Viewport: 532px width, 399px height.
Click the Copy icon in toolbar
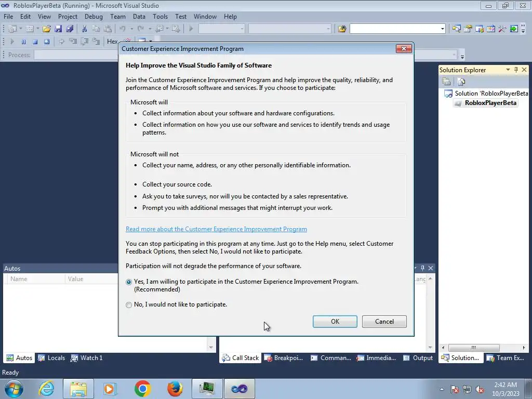pyautogui.click(x=96, y=29)
